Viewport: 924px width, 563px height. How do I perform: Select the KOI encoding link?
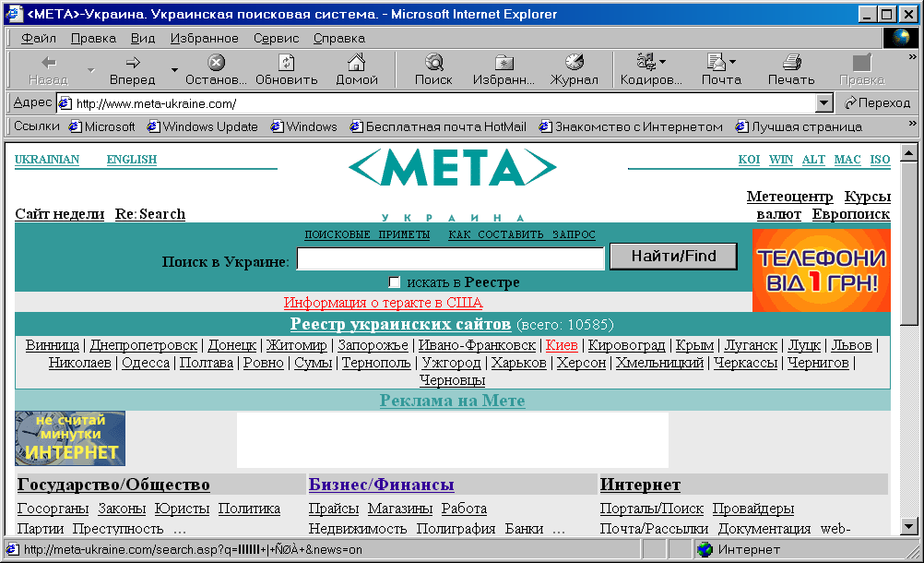point(749,159)
